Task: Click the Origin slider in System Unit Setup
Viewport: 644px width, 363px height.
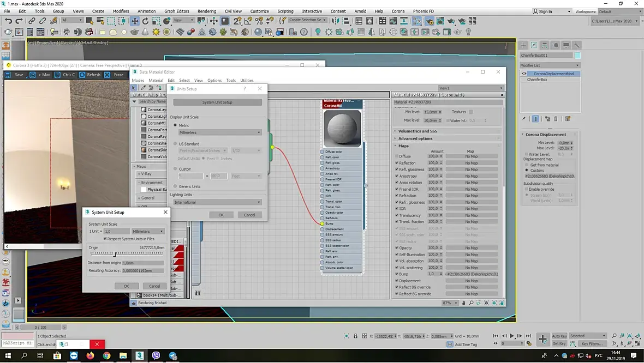Action: click(115, 253)
